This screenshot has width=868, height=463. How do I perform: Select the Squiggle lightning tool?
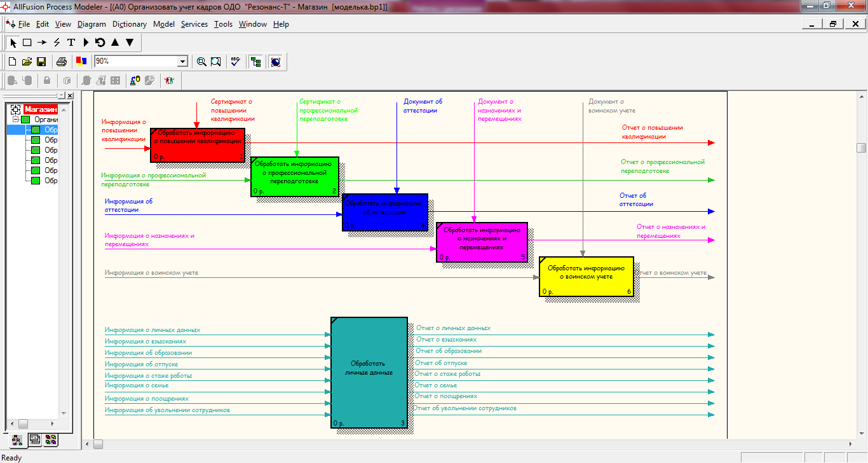pyautogui.click(x=57, y=43)
